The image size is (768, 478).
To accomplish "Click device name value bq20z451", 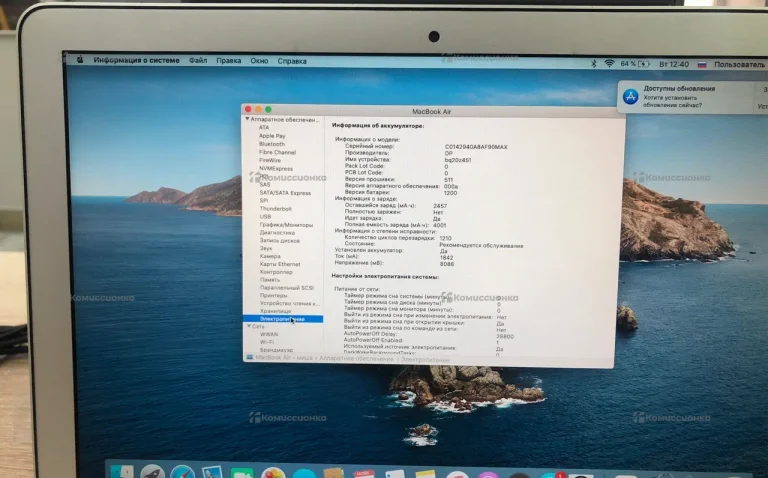I will coord(458,160).
